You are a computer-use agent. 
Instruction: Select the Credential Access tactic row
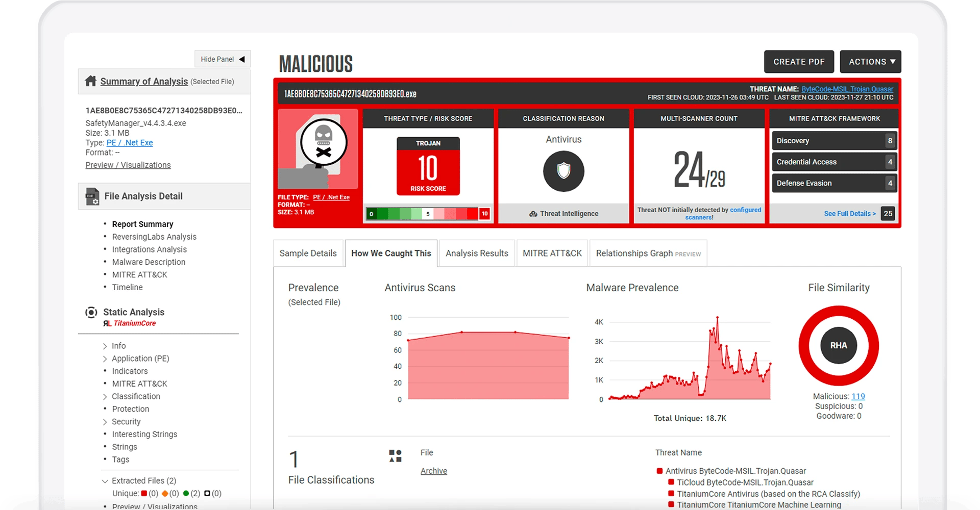(x=834, y=162)
